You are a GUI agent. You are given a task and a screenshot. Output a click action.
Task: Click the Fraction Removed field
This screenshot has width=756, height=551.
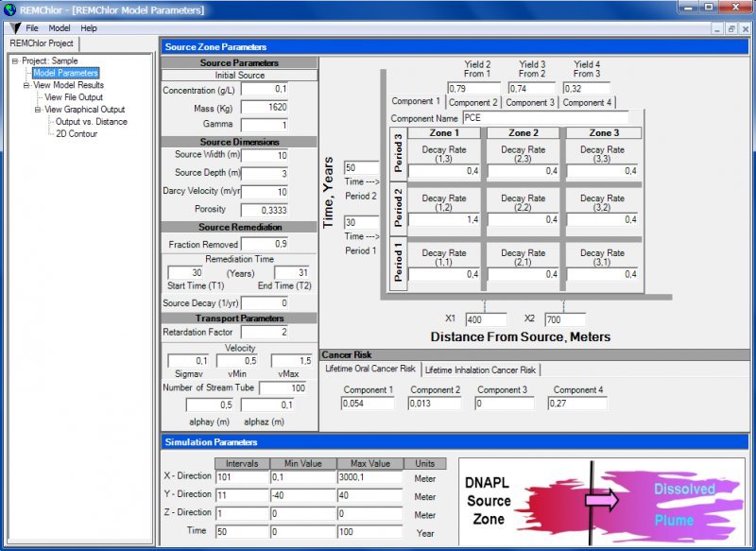point(265,244)
